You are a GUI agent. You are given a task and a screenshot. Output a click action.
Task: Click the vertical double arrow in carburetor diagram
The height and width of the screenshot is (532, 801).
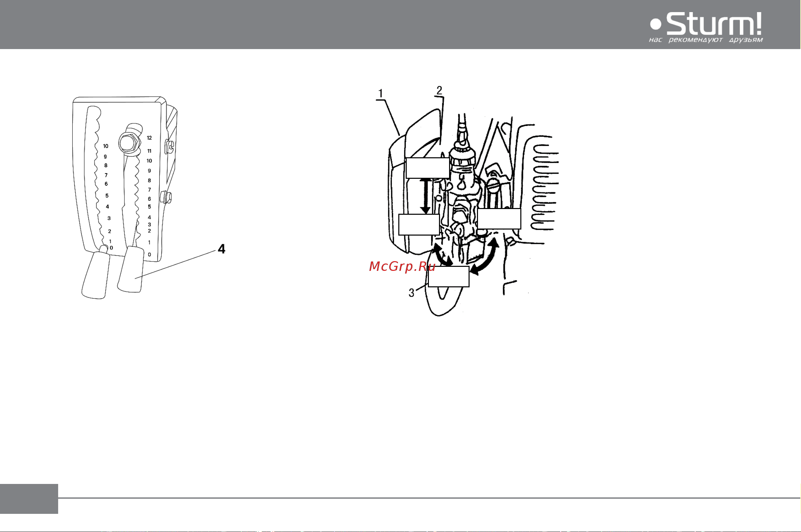point(426,196)
